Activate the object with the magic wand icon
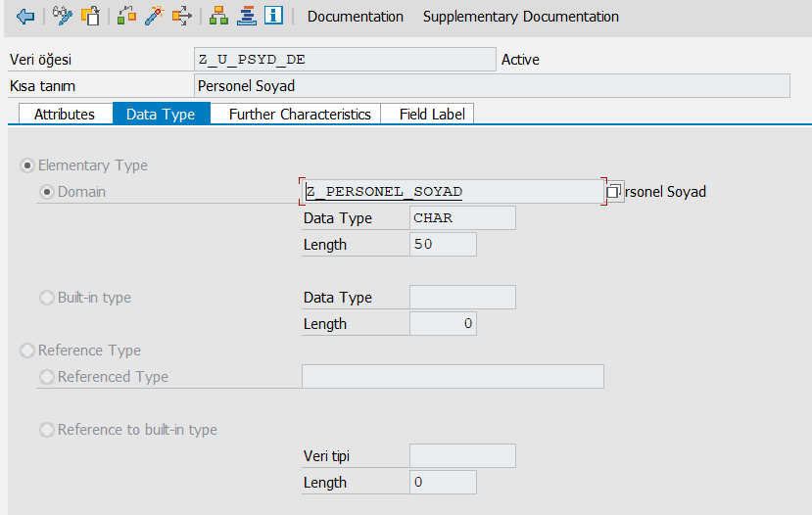Image resolution: width=812 pixels, height=515 pixels. click(x=154, y=17)
